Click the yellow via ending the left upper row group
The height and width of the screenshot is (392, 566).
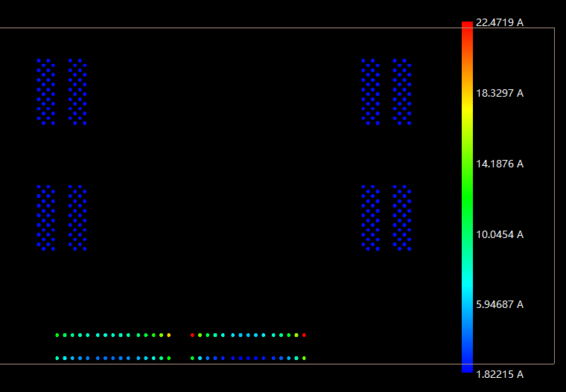[x=169, y=335]
